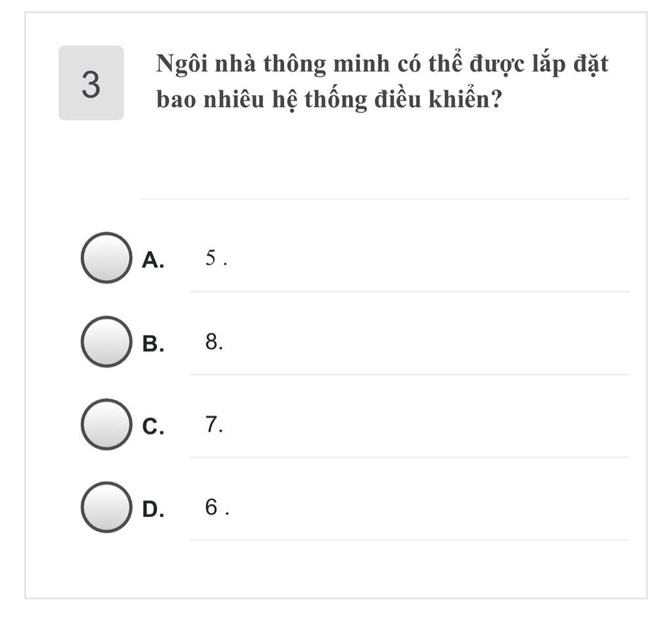
Task: Select radio button for answer A
Action: [x=106, y=258]
